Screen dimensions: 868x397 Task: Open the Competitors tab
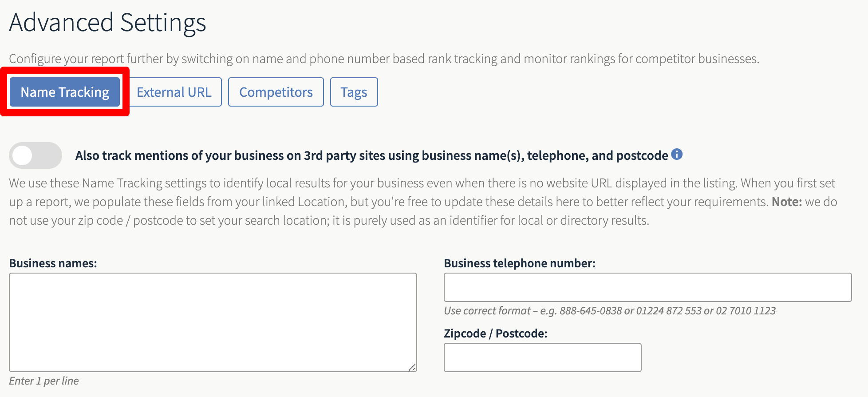pyautogui.click(x=276, y=92)
